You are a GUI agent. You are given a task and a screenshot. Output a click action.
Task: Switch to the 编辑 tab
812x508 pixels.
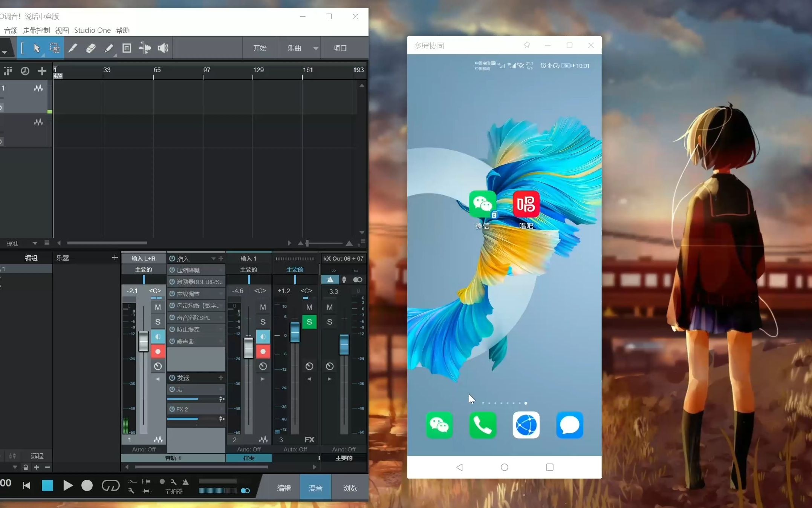click(x=284, y=488)
